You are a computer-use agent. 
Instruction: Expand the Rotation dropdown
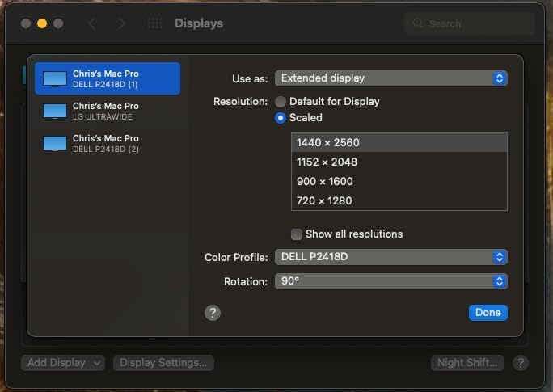390,282
